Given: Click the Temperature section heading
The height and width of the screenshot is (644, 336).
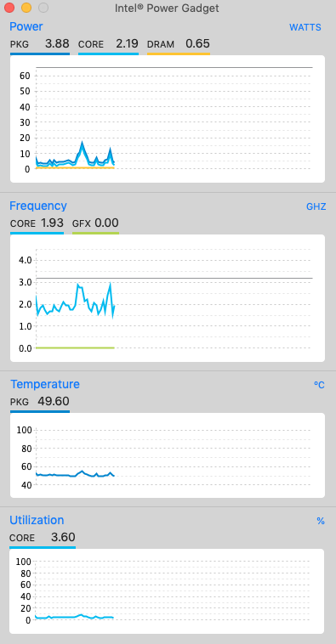Looking at the screenshot, I should [45, 384].
